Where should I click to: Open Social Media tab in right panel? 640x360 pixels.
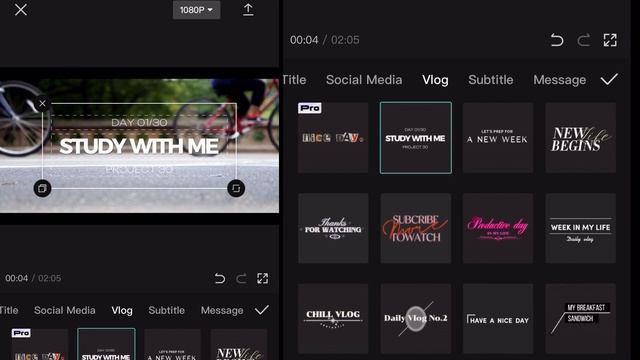tap(364, 80)
